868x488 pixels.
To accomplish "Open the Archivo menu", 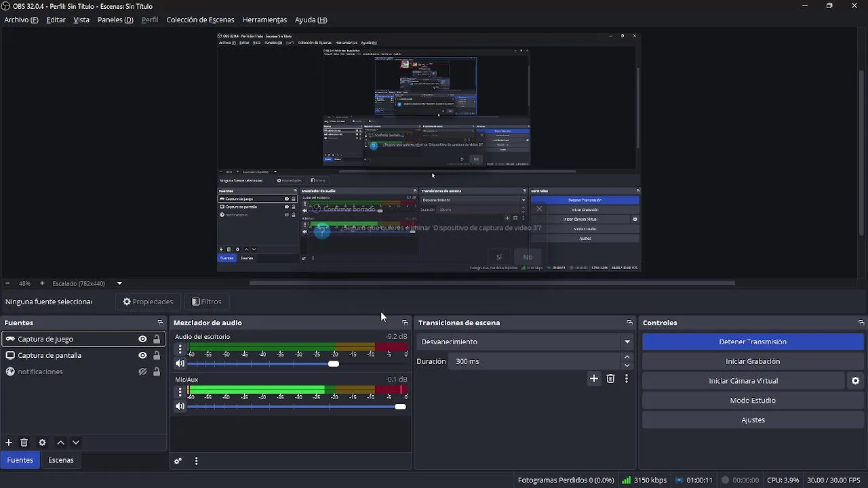I will pos(21,20).
